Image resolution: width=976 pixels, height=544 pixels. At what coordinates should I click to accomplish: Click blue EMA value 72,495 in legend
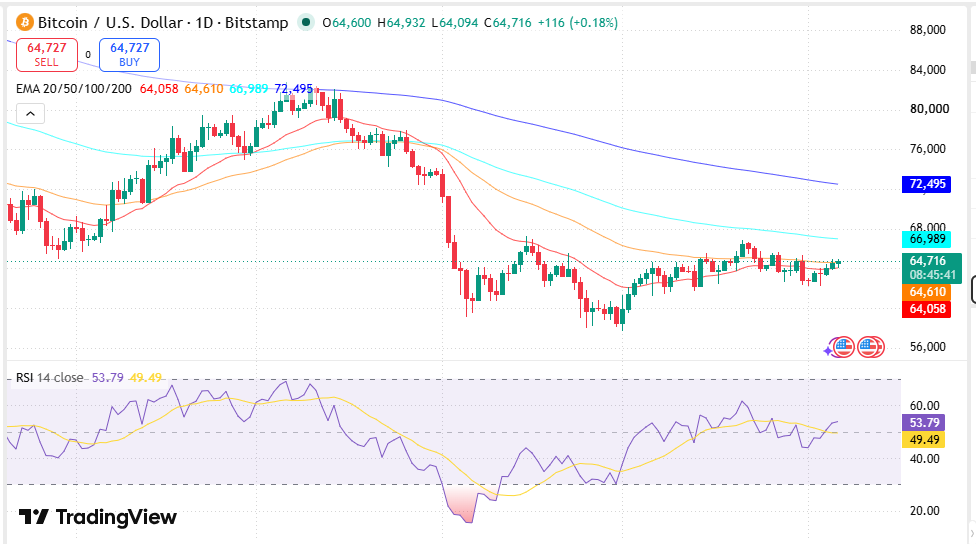point(293,89)
